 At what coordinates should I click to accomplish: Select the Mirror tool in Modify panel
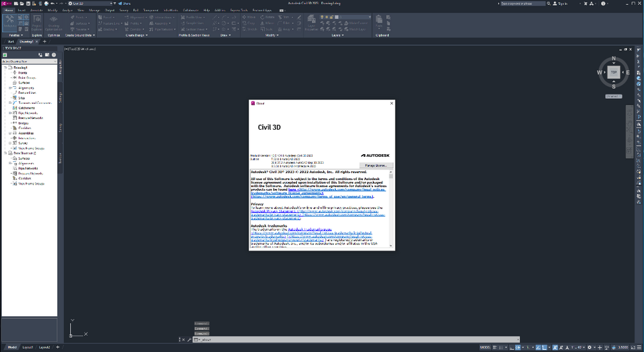pyautogui.click(x=267, y=23)
